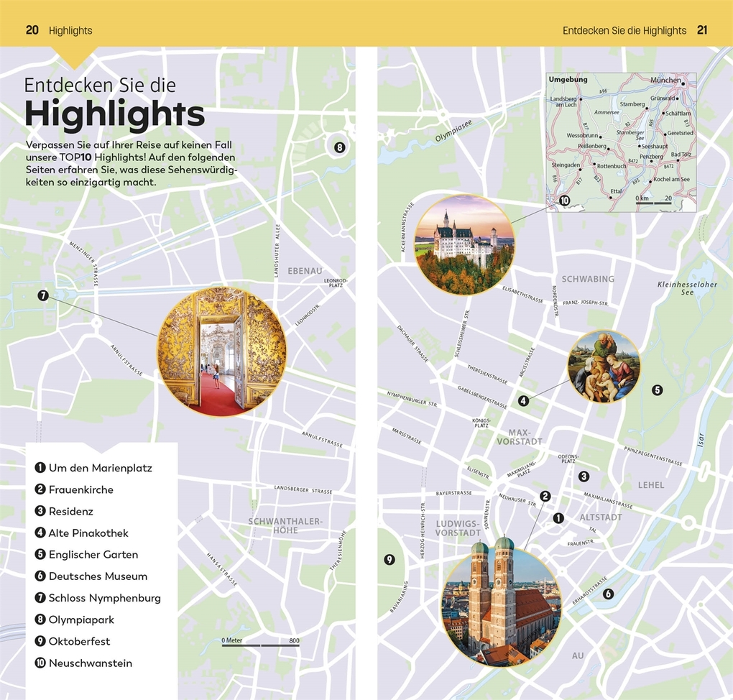
Task: Select marker 4 at Alte Pinakothek
Action: point(524,400)
